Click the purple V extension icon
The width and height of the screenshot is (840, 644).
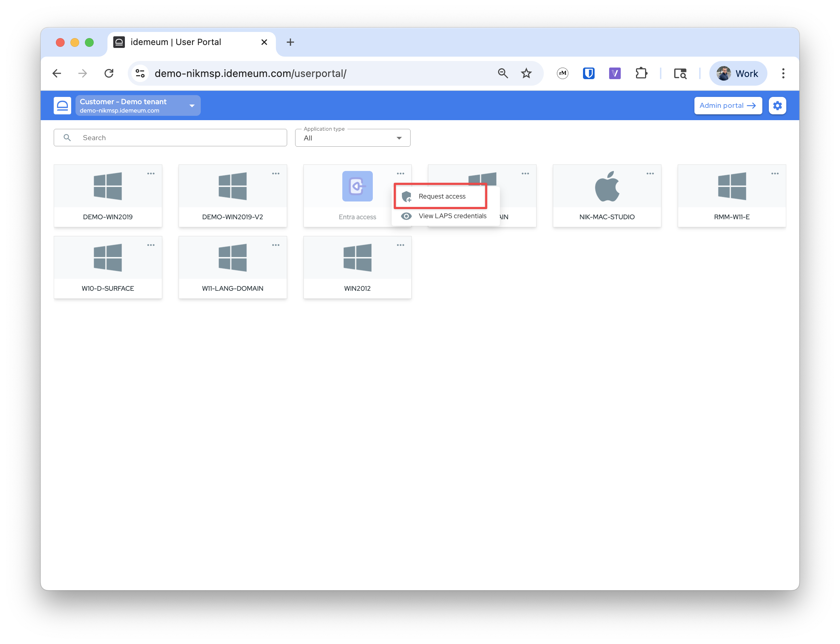click(x=614, y=73)
